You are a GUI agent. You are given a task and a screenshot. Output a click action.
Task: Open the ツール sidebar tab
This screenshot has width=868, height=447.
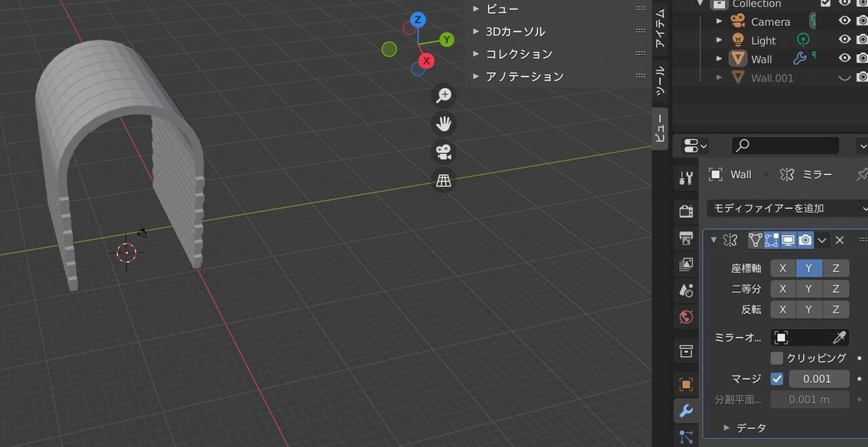tap(660, 81)
